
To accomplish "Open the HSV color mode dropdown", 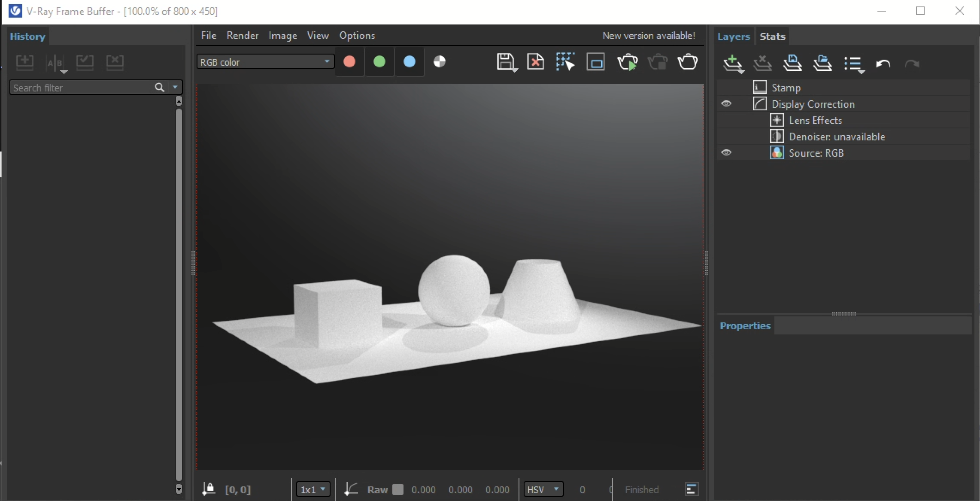I will coord(543,489).
